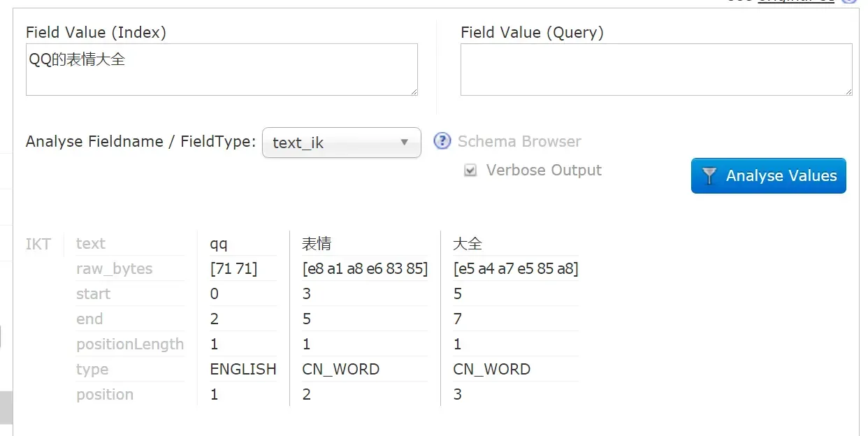Click the dropdown arrow beside text_ik

click(404, 143)
